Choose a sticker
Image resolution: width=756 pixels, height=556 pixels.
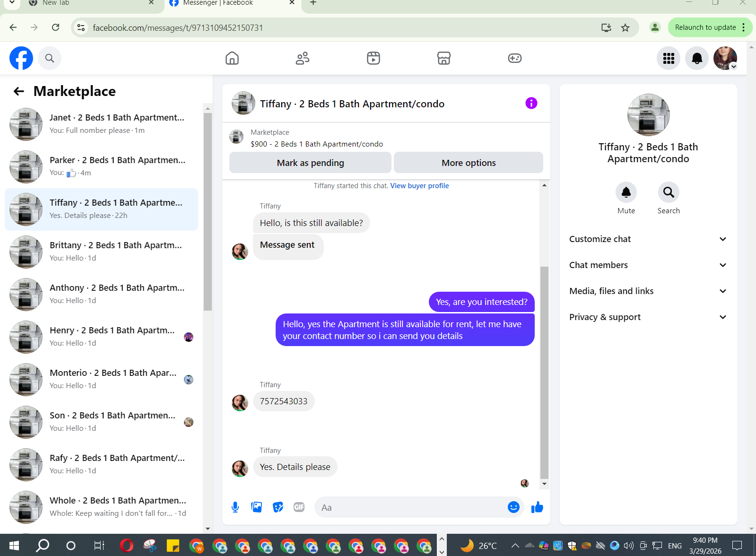tap(278, 507)
